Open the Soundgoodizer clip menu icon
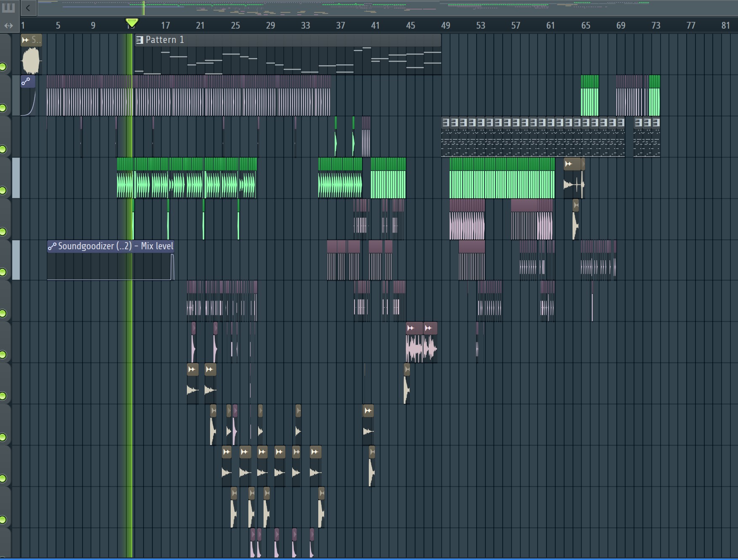 pyautogui.click(x=52, y=246)
